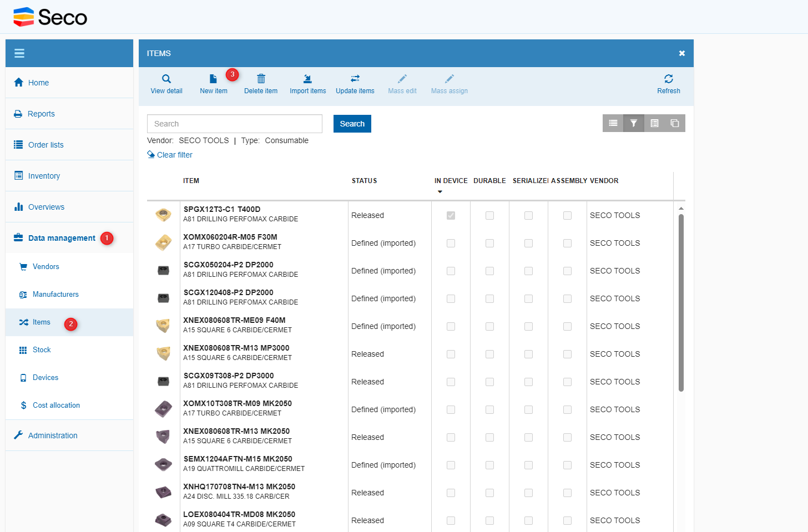
Task: Open Overviews section
Action: [x=69, y=207]
